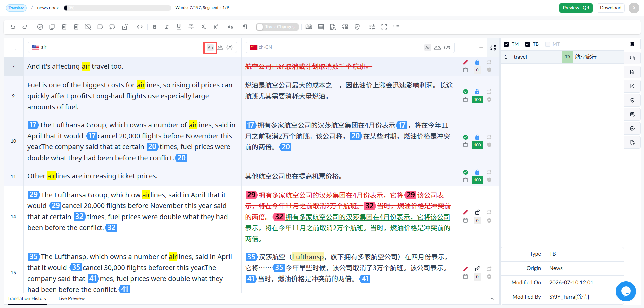644x308 pixels.
Task: Toggle regex option in target search
Action: [447, 48]
